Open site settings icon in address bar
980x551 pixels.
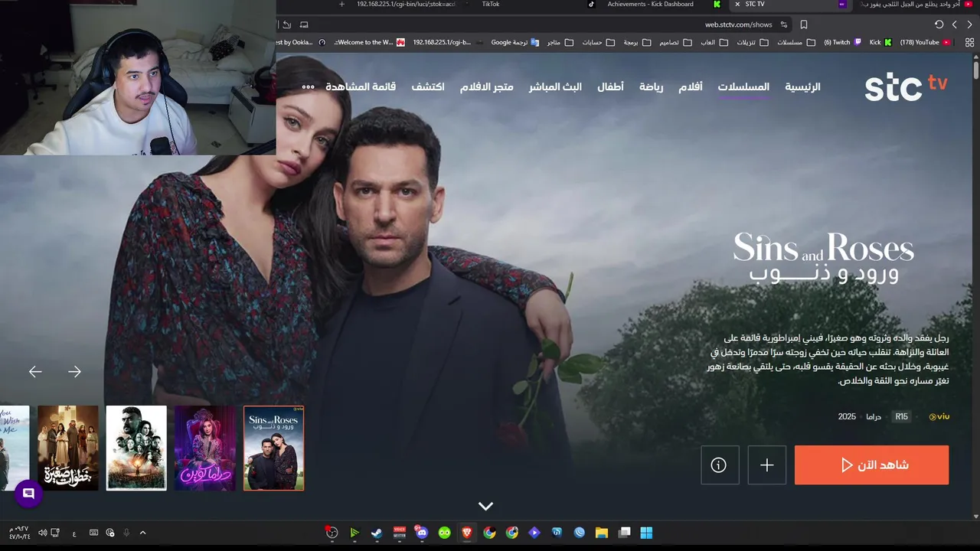click(x=783, y=24)
